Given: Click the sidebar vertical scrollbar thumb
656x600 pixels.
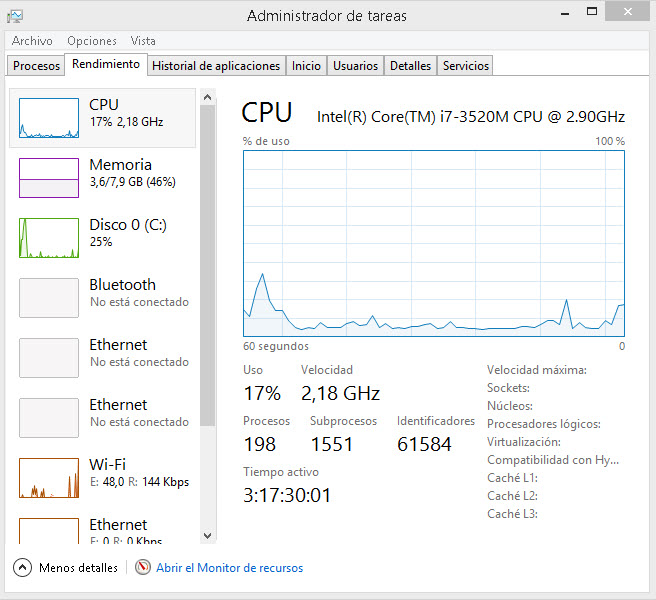Looking at the screenshot, I should click(x=208, y=266).
